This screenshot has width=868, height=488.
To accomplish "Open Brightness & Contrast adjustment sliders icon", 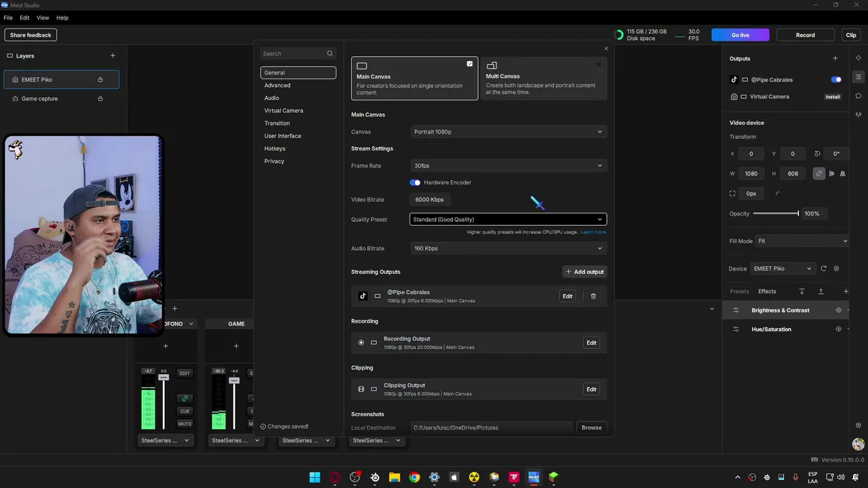I will [x=736, y=310].
